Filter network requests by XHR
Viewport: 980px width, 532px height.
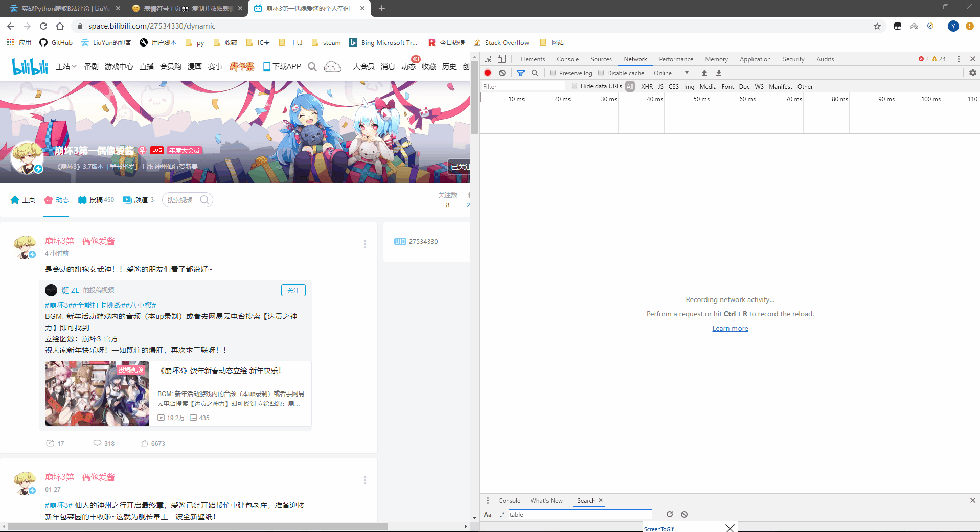coord(647,87)
